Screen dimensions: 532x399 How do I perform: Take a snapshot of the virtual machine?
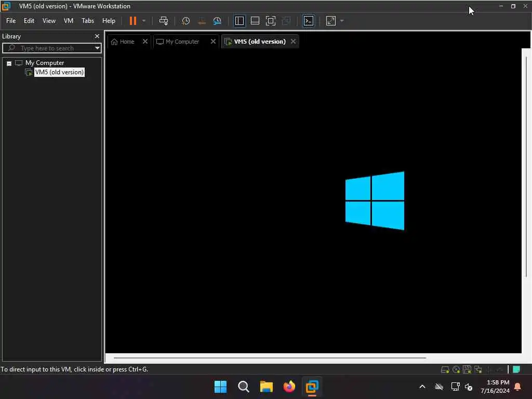click(185, 21)
